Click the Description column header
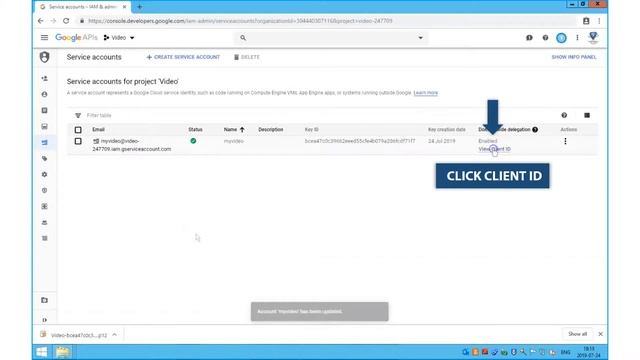The width and height of the screenshot is (640, 360). pyautogui.click(x=271, y=129)
